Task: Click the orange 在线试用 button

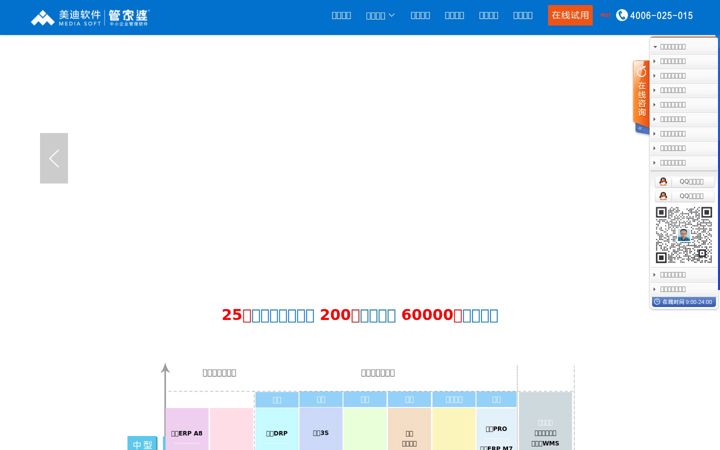Action: click(570, 15)
